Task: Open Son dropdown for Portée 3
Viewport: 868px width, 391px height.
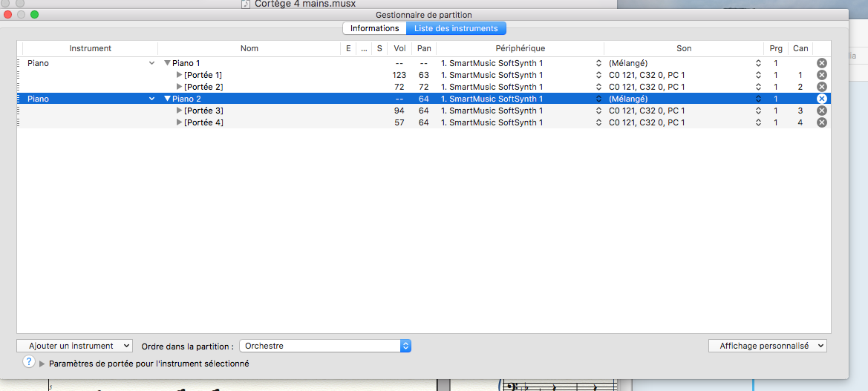Action: tap(758, 111)
